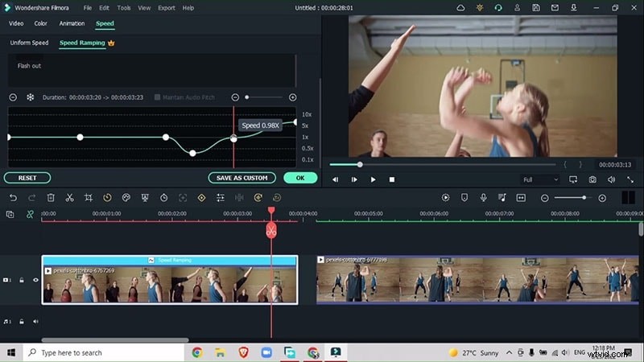Viewport: 644px width, 362px height.
Task: Click the Redo arrow icon
Action: (x=31, y=198)
